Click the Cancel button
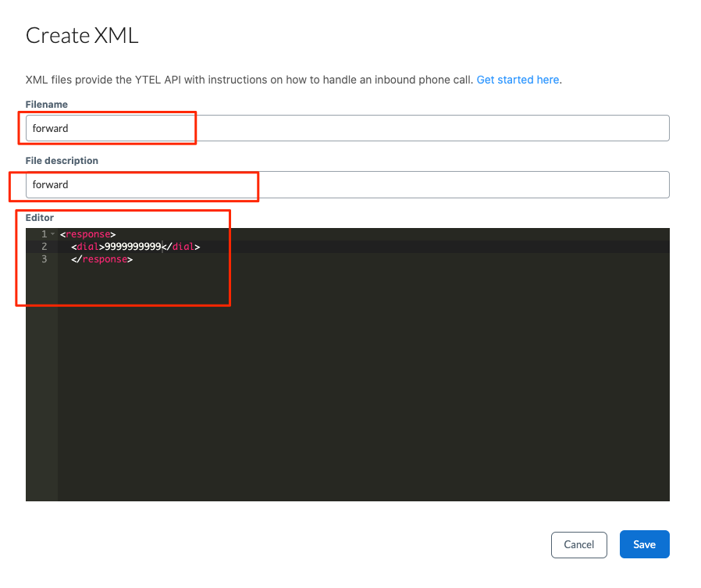Viewport: 701px width, 588px height. 579,544
